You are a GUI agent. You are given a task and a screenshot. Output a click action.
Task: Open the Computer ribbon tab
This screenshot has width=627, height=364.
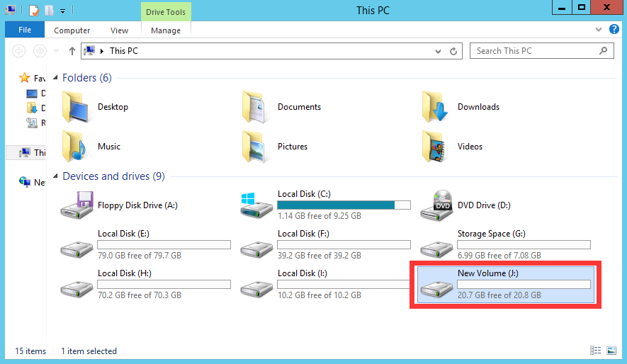point(72,30)
